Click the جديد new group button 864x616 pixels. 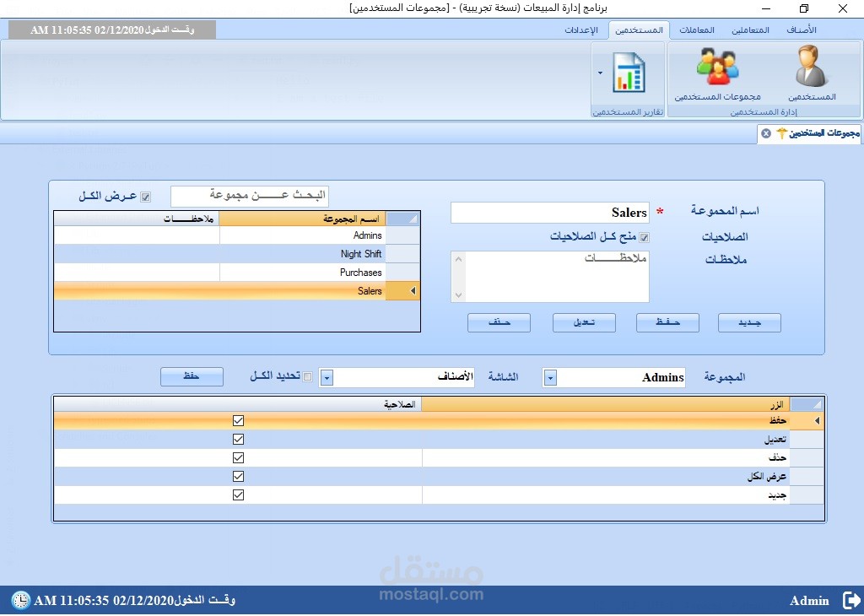tap(749, 323)
